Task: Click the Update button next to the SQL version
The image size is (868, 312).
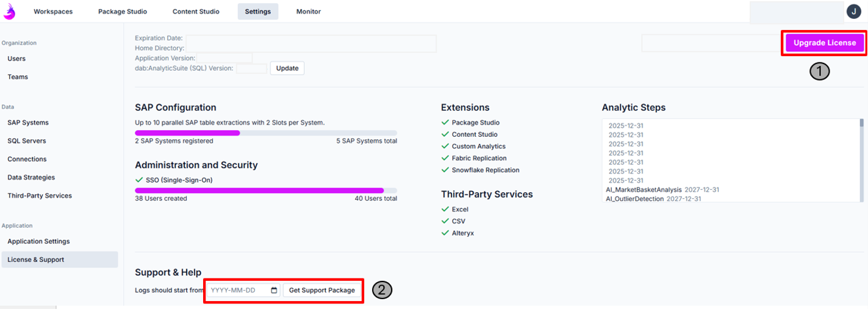Action: coord(287,68)
